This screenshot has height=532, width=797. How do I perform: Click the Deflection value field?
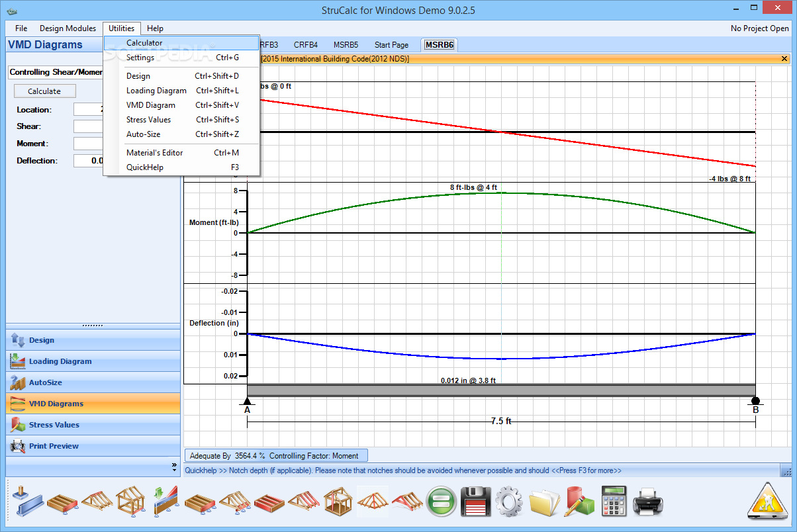pyautogui.click(x=89, y=161)
